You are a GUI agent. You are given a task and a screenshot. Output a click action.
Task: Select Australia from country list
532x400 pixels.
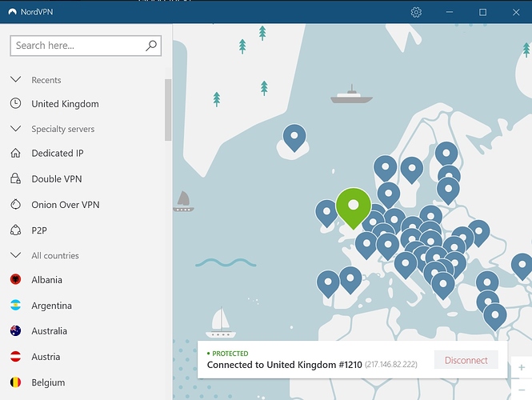coord(49,331)
